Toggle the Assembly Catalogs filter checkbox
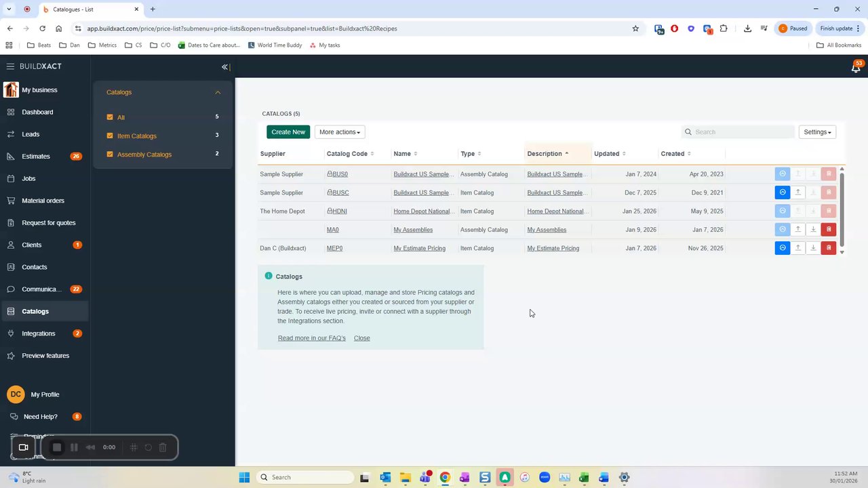This screenshot has height=488, width=868. tap(110, 154)
